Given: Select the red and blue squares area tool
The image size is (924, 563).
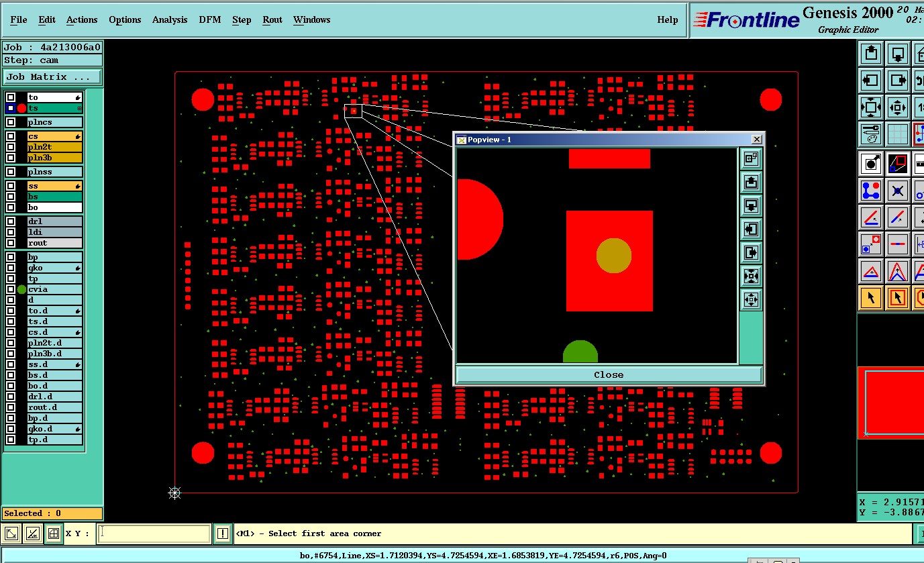Looking at the screenshot, I should 898,163.
